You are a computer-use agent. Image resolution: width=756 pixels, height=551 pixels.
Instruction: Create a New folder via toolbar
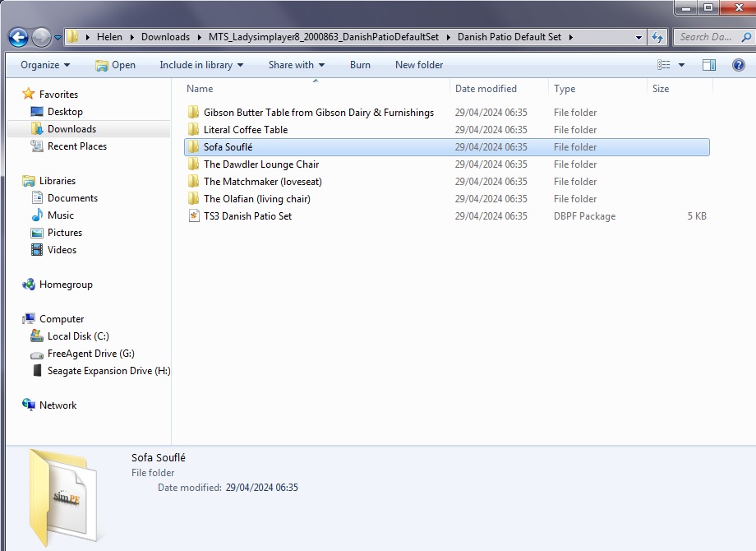click(419, 65)
